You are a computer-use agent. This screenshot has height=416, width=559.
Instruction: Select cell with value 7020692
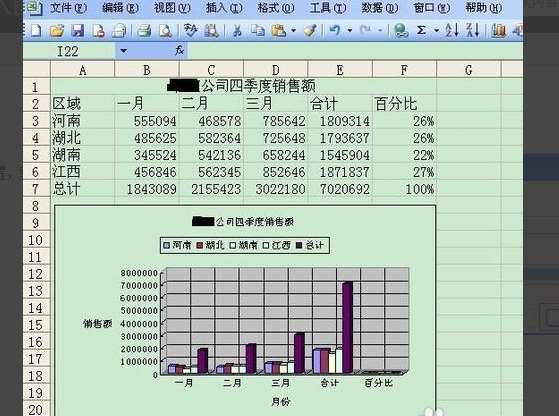(x=340, y=189)
